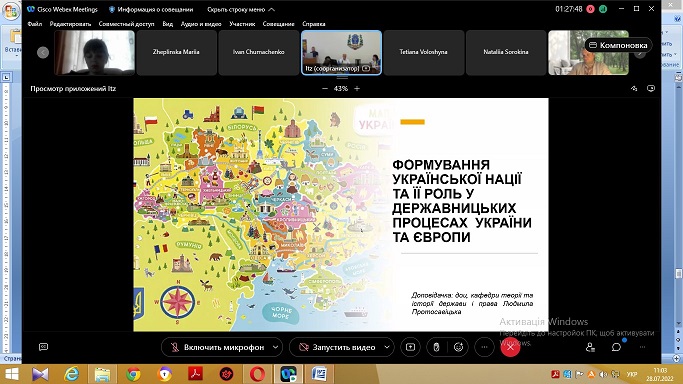Open Google Chrome from taskbar
Image resolution: width=683 pixels, height=384 pixels.
pyautogui.click(x=134, y=374)
